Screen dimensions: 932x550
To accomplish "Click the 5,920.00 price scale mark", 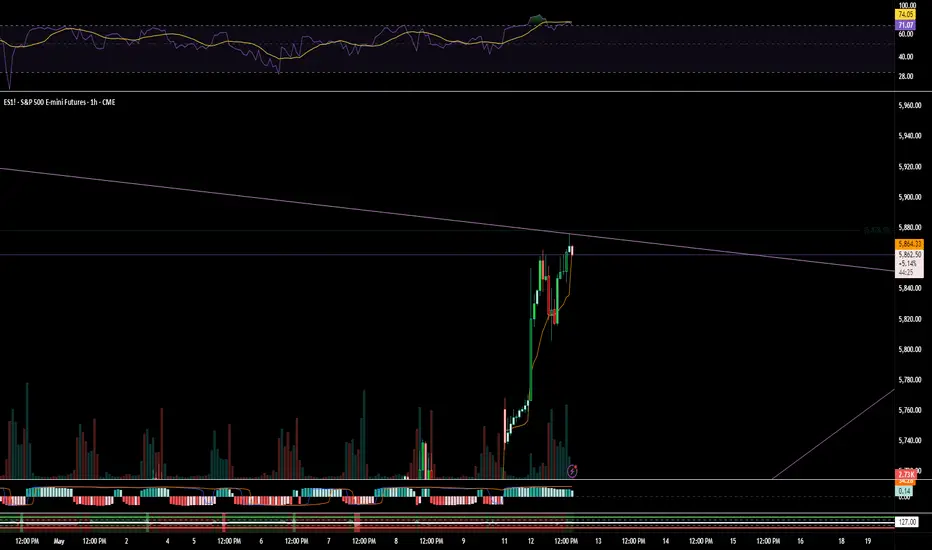I will coord(909,166).
